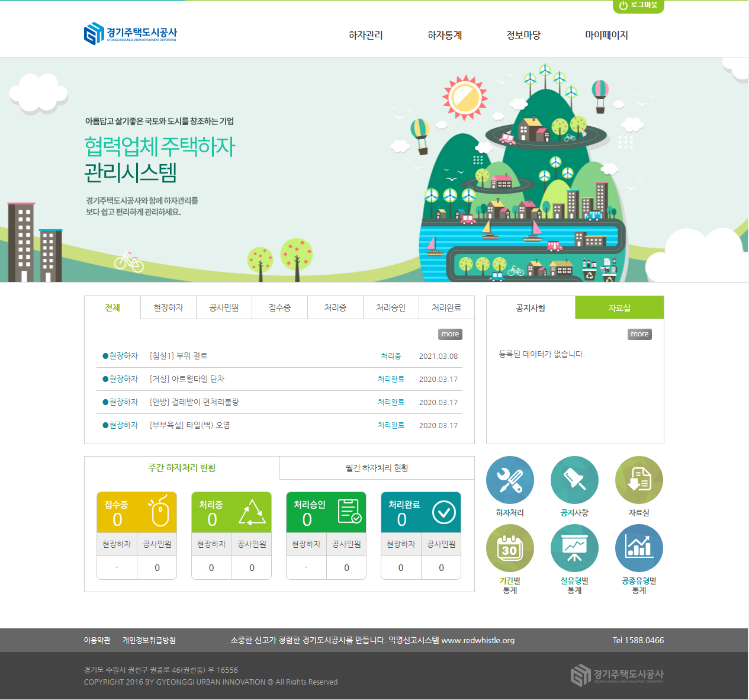This screenshot has width=749, height=700.
Task: Switch to the 현장하자 tab
Action: click(168, 308)
